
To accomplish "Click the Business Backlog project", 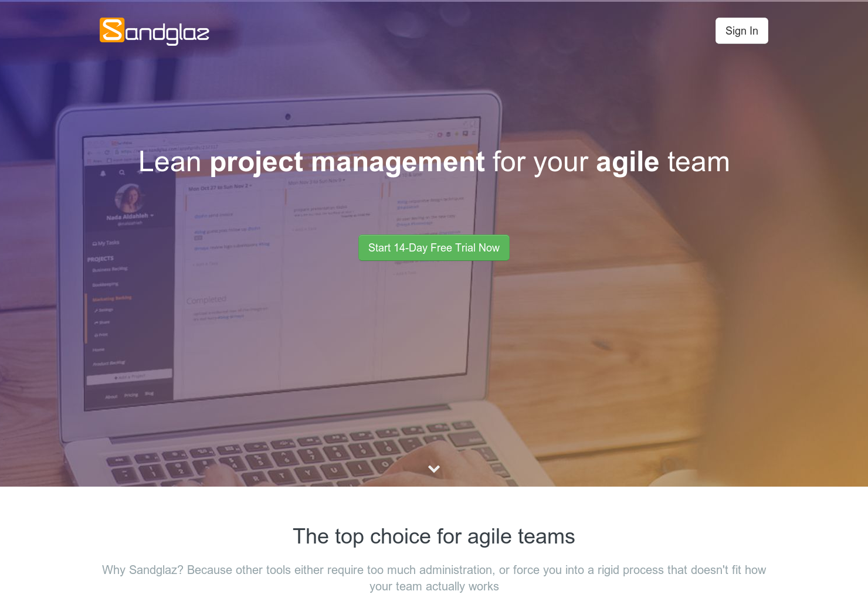I will coord(110,269).
